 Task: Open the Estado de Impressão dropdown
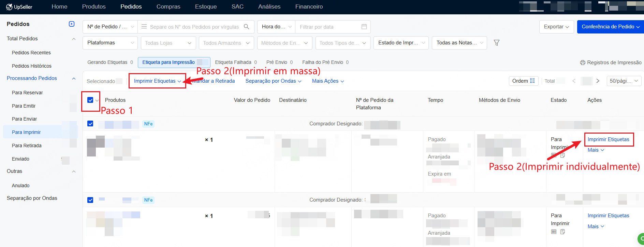pyautogui.click(x=401, y=43)
